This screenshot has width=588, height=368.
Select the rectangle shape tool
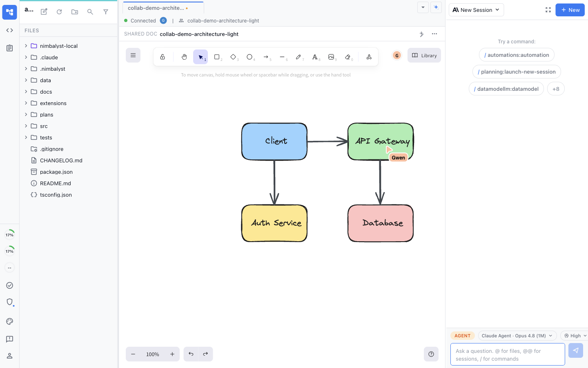pos(217,57)
